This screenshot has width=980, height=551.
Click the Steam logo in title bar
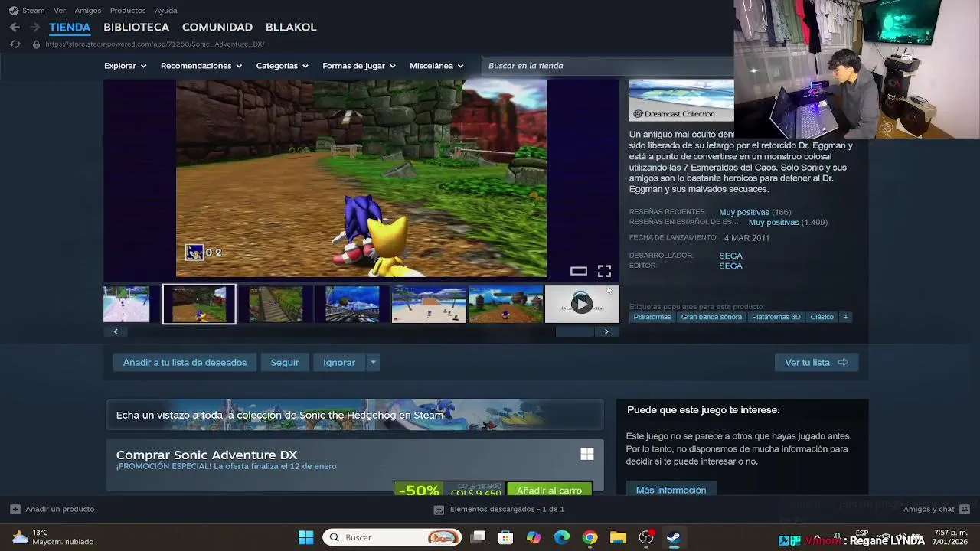(x=14, y=11)
